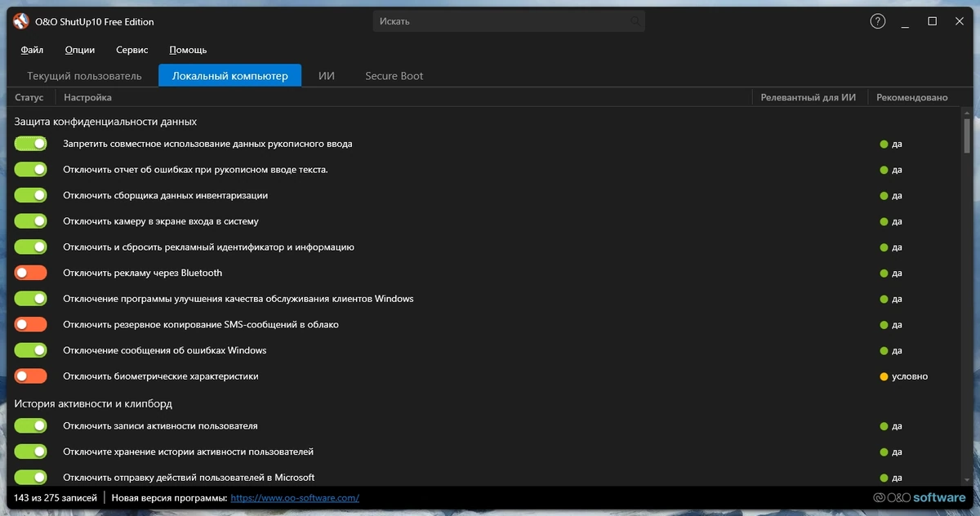Collapse 'История активности и клипборд' group header

pyautogui.click(x=93, y=404)
